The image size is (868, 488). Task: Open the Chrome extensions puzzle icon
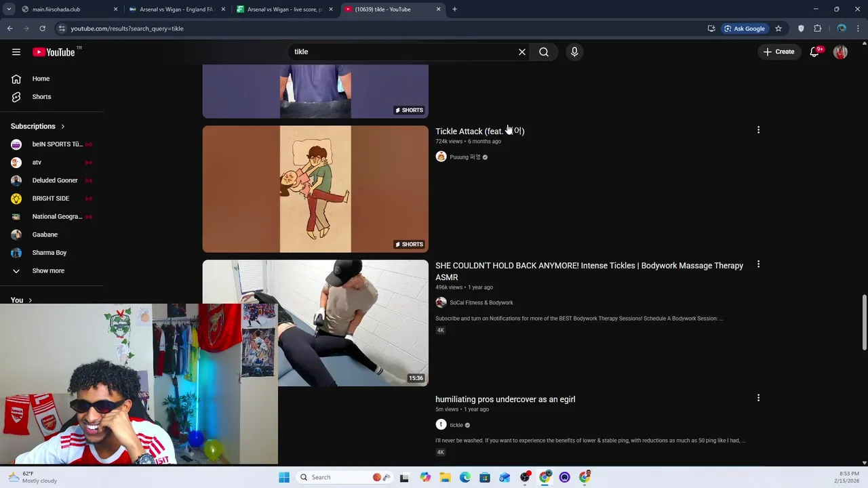point(818,28)
